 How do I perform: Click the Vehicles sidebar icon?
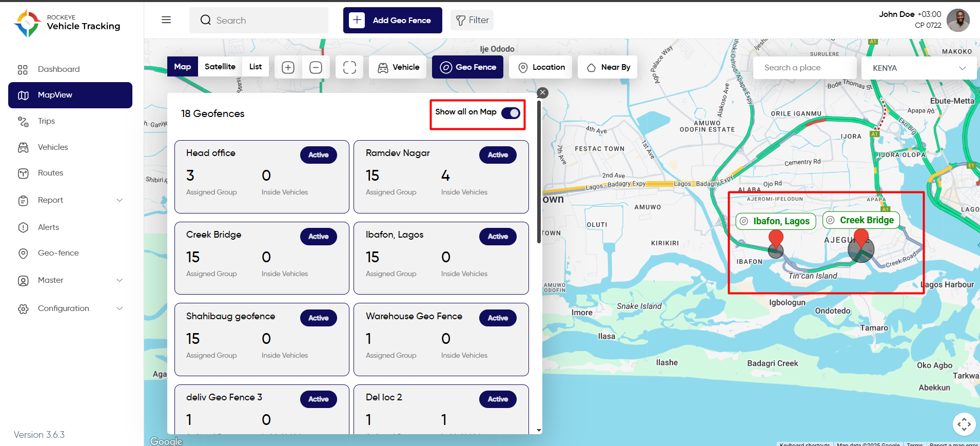pos(23,147)
